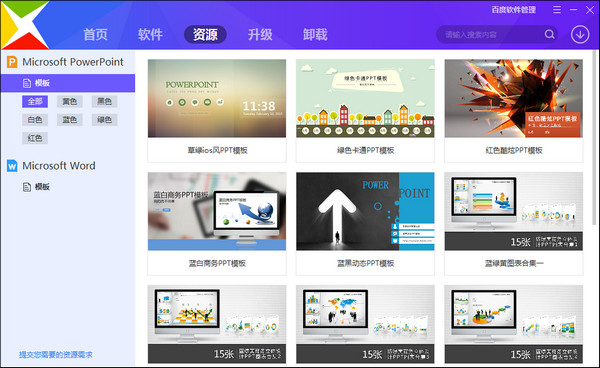
Task: Open the 软件 tab
Action: (150, 34)
